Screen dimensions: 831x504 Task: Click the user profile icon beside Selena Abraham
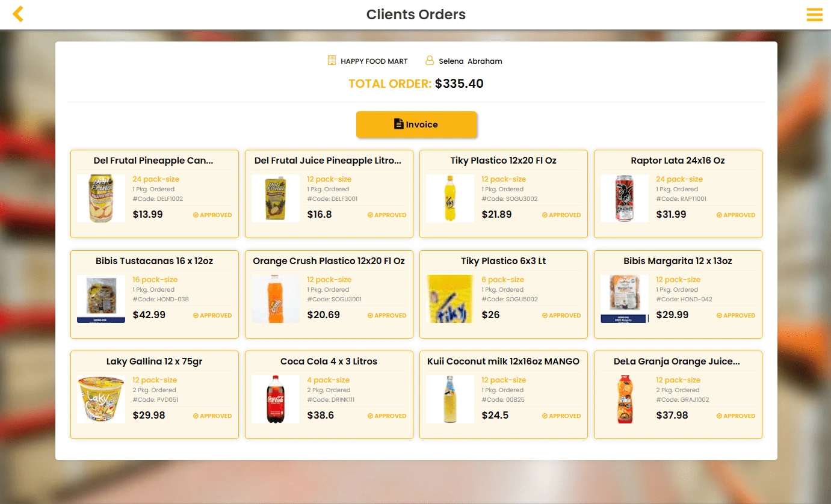click(430, 61)
